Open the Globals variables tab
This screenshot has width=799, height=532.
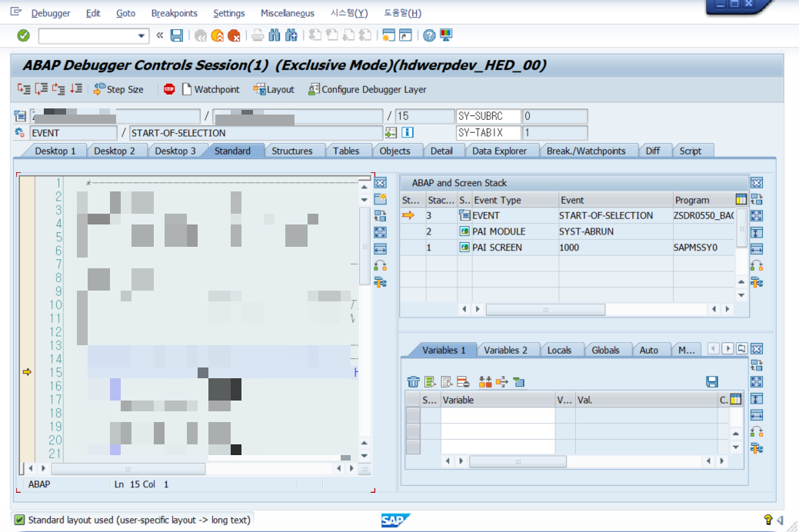click(x=605, y=350)
